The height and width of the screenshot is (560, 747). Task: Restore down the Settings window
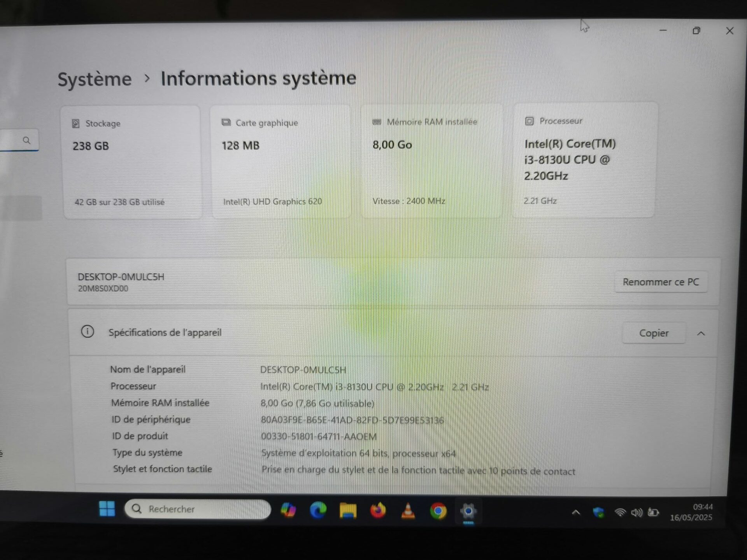pyautogui.click(x=696, y=30)
